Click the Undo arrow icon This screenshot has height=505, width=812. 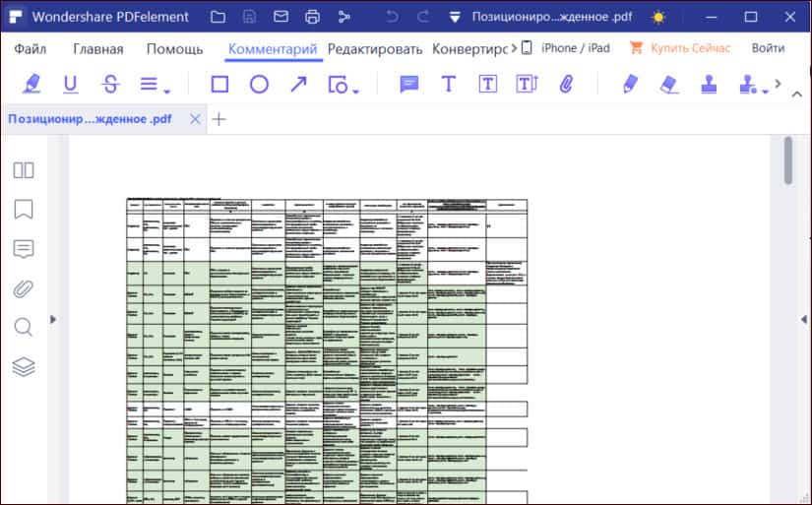click(x=392, y=17)
